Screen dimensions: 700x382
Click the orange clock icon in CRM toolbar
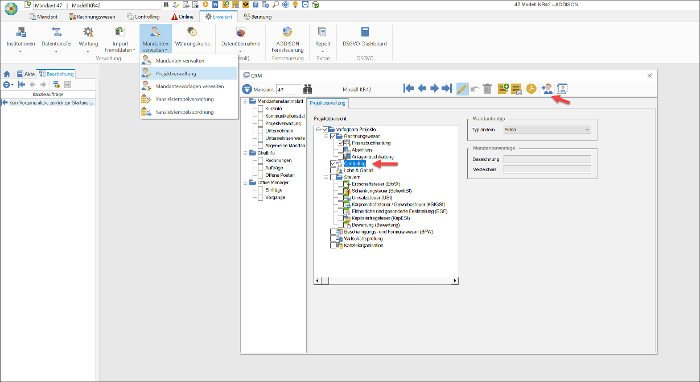pyautogui.click(x=531, y=89)
